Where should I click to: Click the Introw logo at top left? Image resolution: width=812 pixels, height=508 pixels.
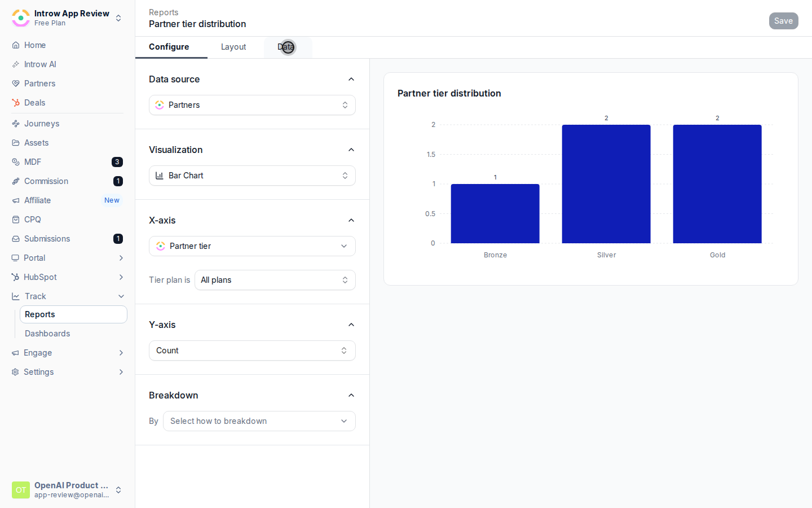pyautogui.click(x=21, y=18)
